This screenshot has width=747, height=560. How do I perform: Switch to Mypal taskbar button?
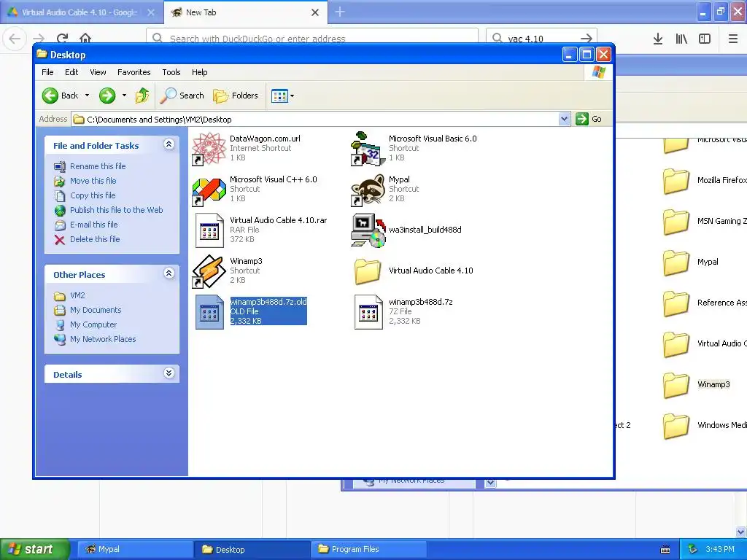(x=135, y=549)
